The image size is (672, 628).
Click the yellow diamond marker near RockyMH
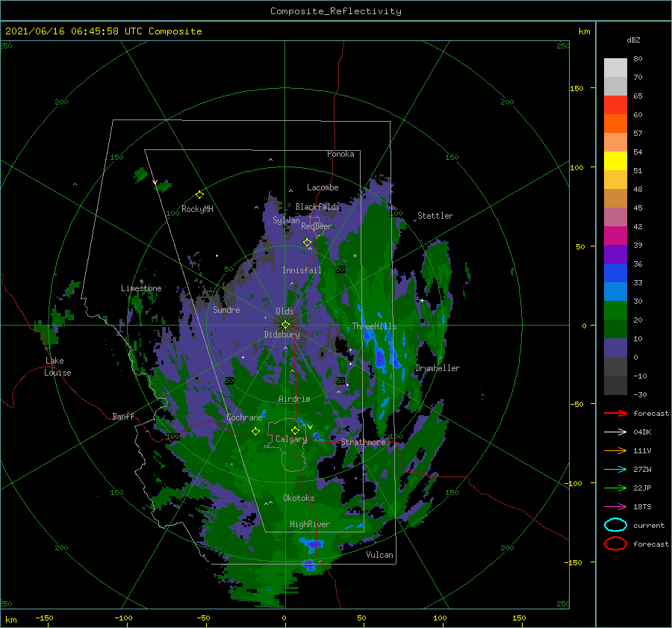[199, 195]
